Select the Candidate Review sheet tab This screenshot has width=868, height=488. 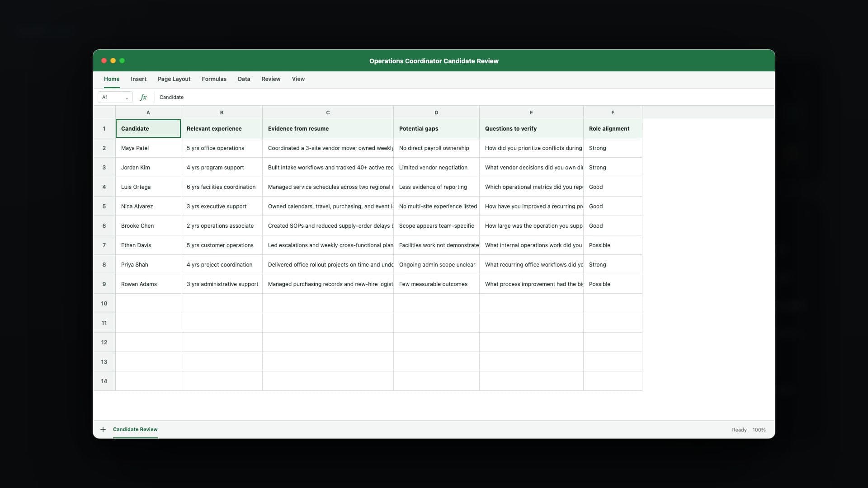[135, 429]
